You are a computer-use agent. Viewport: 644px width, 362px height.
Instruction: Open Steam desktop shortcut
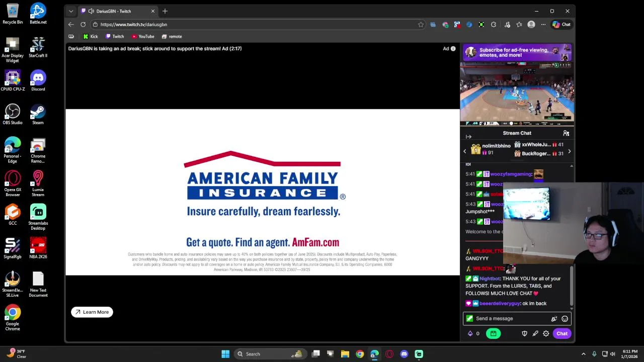click(38, 114)
